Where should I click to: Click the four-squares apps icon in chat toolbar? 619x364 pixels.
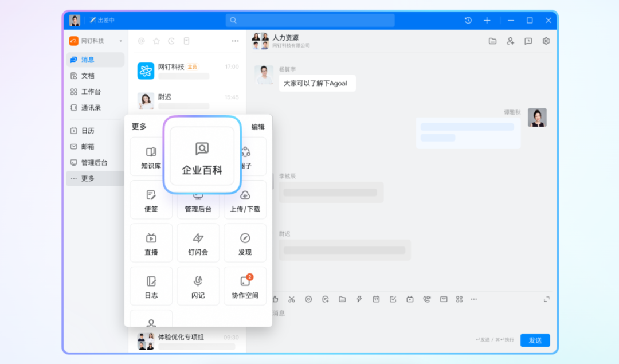tap(459, 299)
